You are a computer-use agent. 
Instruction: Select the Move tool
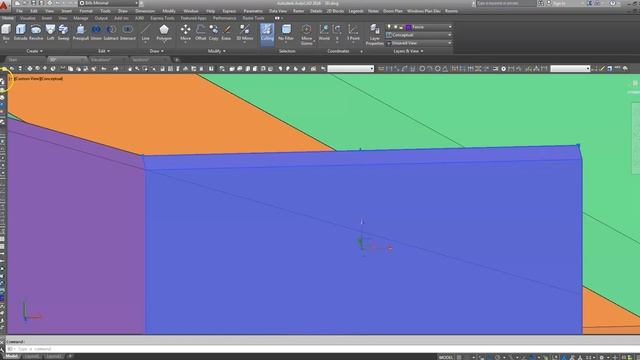pyautogui.click(x=185, y=32)
